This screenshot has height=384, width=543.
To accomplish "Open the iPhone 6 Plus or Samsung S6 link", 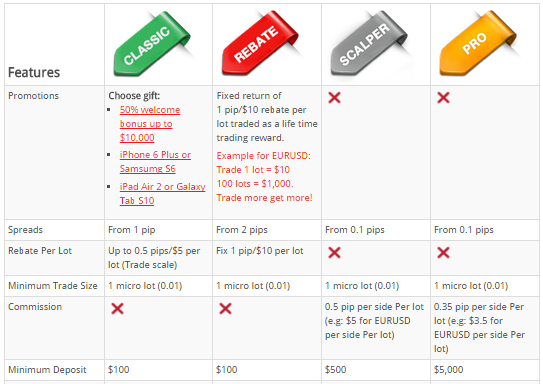I will pos(155,162).
